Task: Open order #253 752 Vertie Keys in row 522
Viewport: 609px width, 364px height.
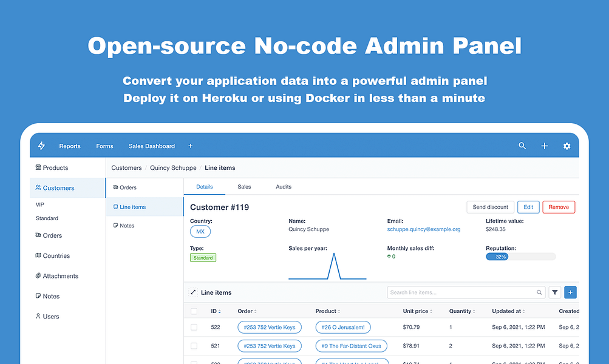Action: (x=270, y=327)
